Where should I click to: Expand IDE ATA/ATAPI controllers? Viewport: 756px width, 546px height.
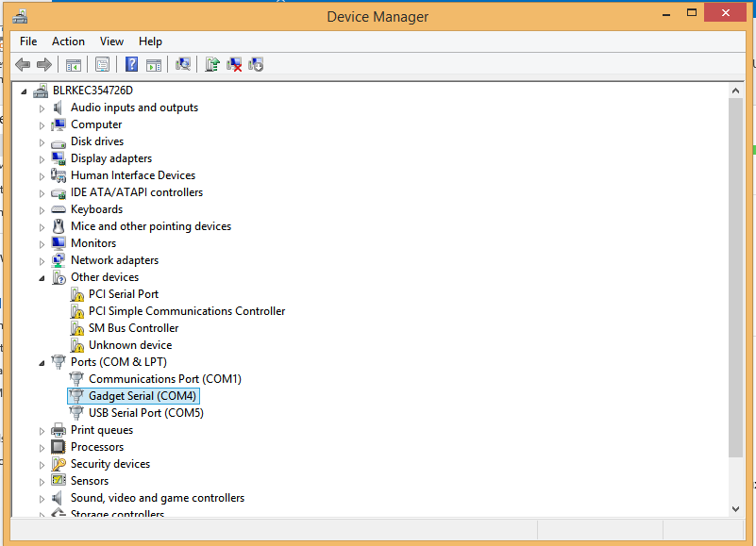tap(42, 193)
